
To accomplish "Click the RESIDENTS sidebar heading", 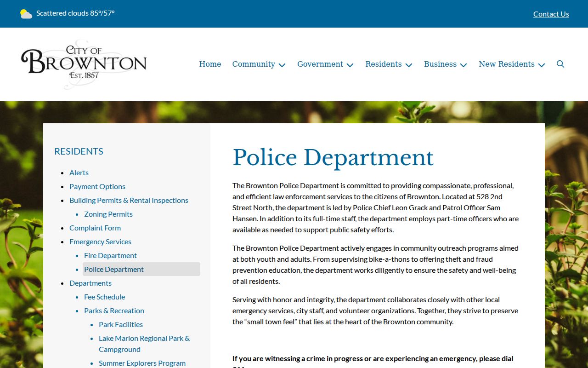I will [79, 151].
